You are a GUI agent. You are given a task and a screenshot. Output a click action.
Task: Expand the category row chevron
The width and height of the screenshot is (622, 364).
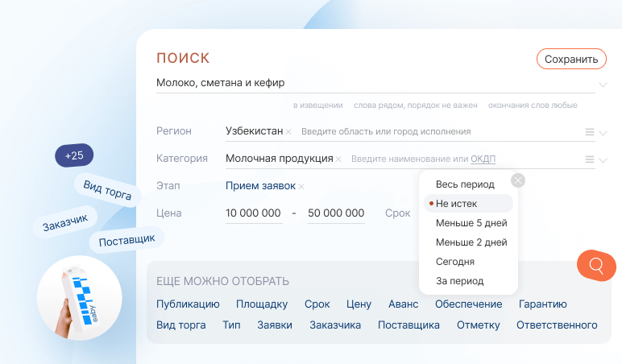pyautogui.click(x=603, y=160)
